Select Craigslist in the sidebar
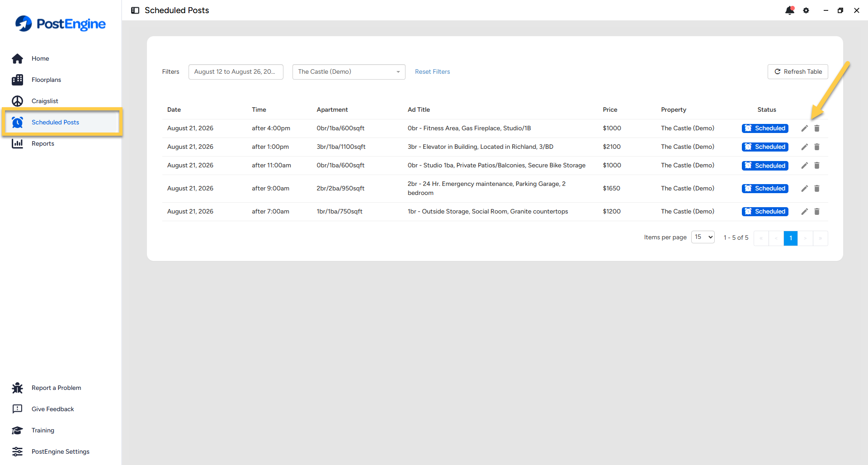 45,101
